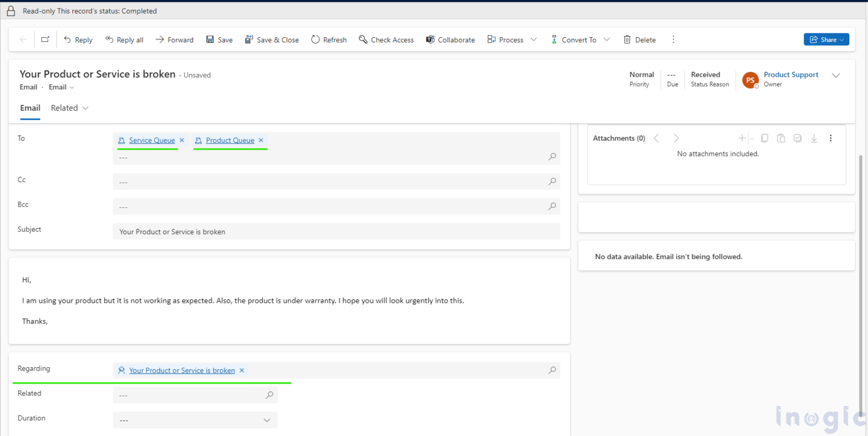Expand the Convert To dropdown
This screenshot has height=436, width=868.
tap(606, 40)
